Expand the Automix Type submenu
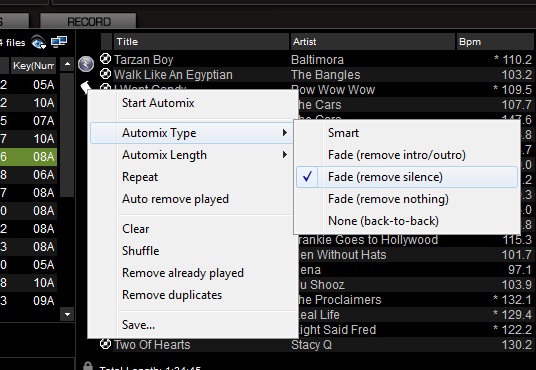The width and height of the screenshot is (536, 370). [x=191, y=133]
